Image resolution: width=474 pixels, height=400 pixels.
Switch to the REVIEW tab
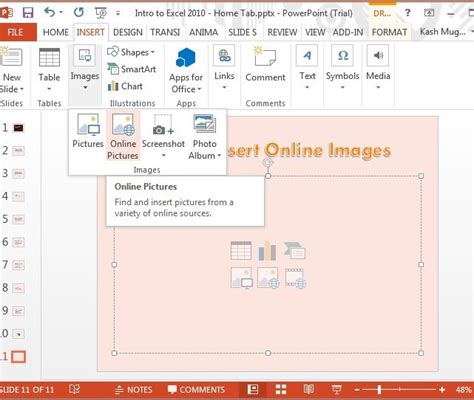282,32
